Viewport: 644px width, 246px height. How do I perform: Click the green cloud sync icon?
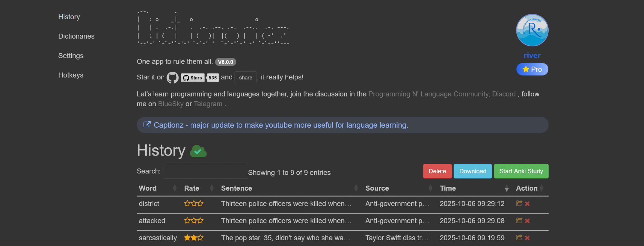198,151
